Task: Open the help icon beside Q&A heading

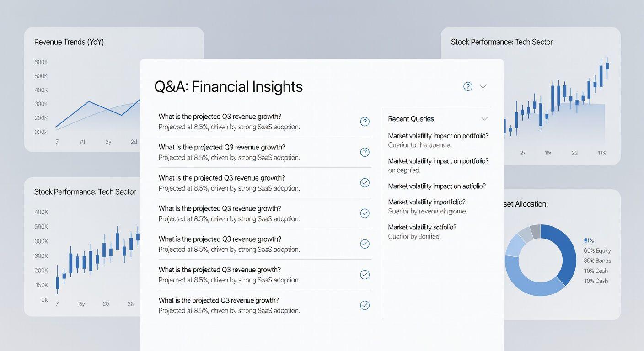Action: click(467, 86)
